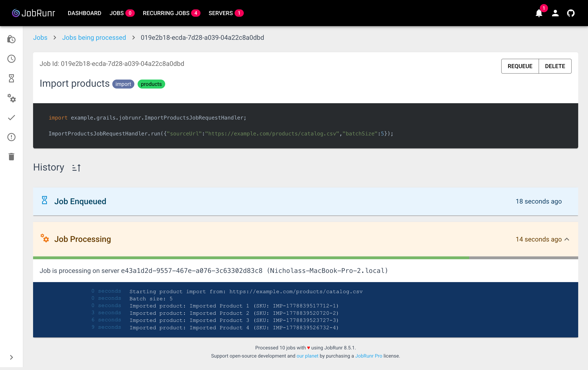Open the JobRunr Pro link
Screen dimensions: 588x370
pyautogui.click(x=369, y=356)
